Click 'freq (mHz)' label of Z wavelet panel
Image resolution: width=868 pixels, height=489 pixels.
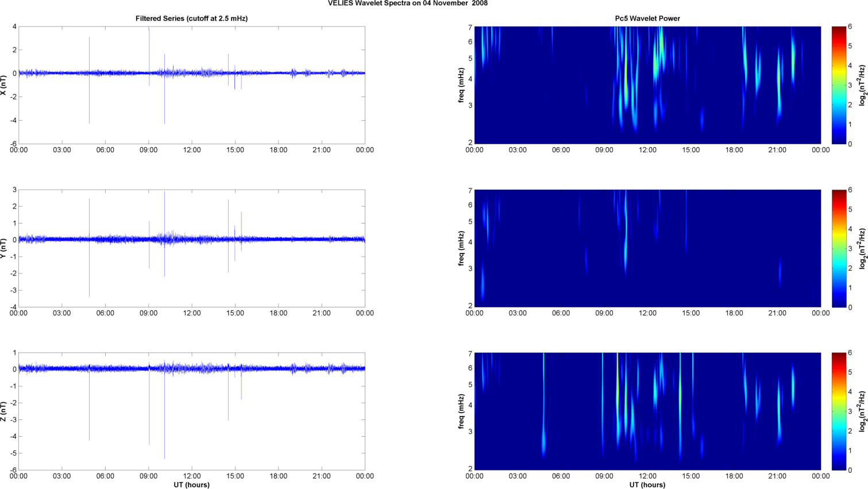click(x=461, y=411)
